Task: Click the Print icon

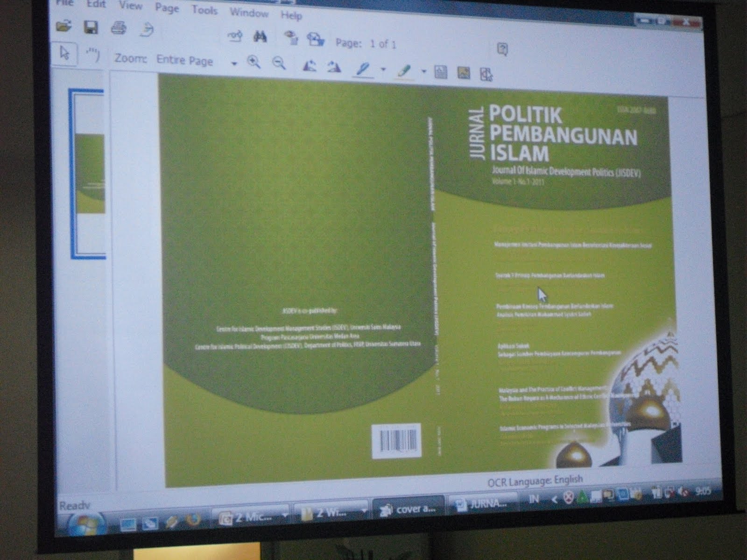Action: tap(119, 28)
